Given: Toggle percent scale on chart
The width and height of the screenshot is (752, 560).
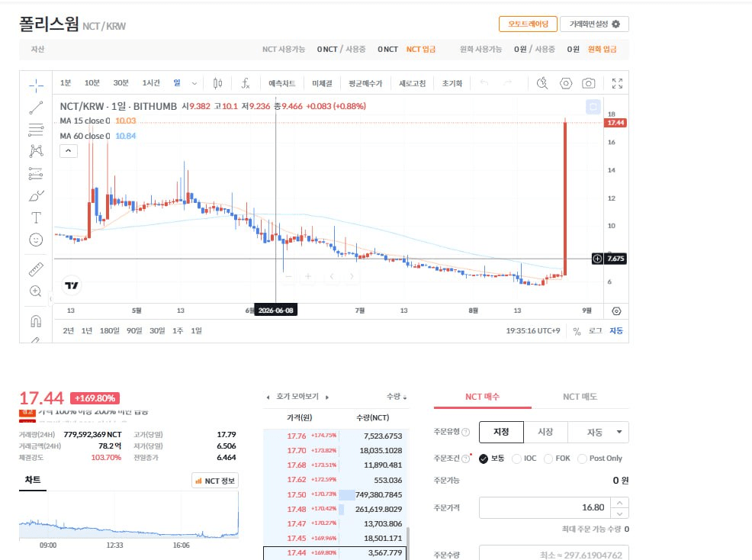Looking at the screenshot, I should pos(577,331).
